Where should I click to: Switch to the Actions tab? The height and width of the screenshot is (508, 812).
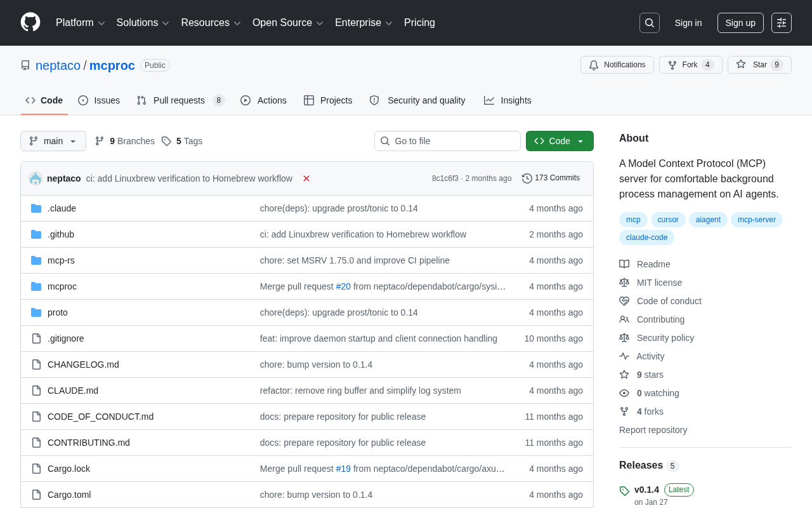263,100
